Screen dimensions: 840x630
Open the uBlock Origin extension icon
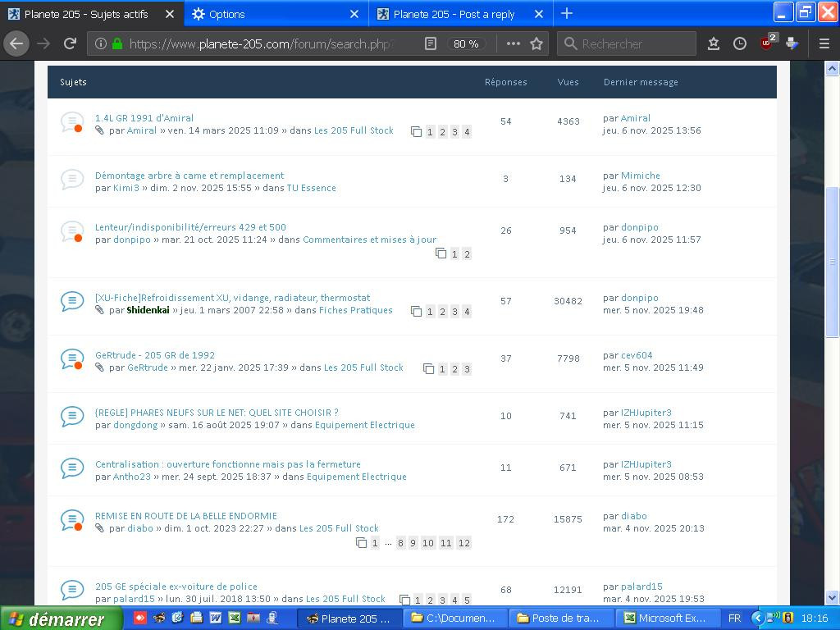(768, 43)
